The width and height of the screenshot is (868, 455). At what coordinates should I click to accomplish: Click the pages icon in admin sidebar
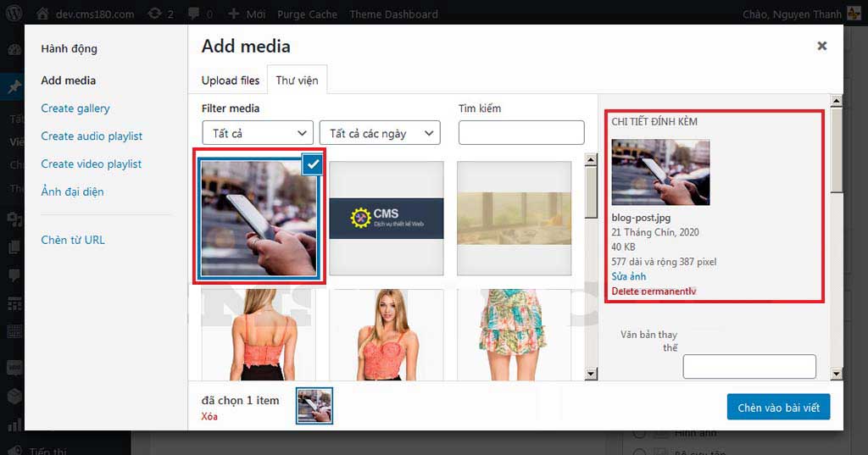click(14, 247)
